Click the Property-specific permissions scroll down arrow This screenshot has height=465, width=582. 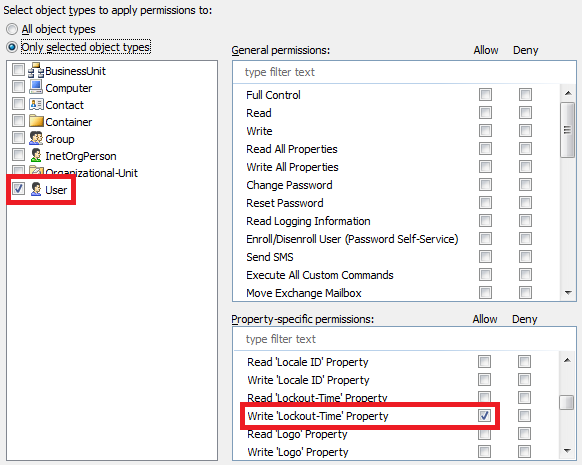point(567,451)
